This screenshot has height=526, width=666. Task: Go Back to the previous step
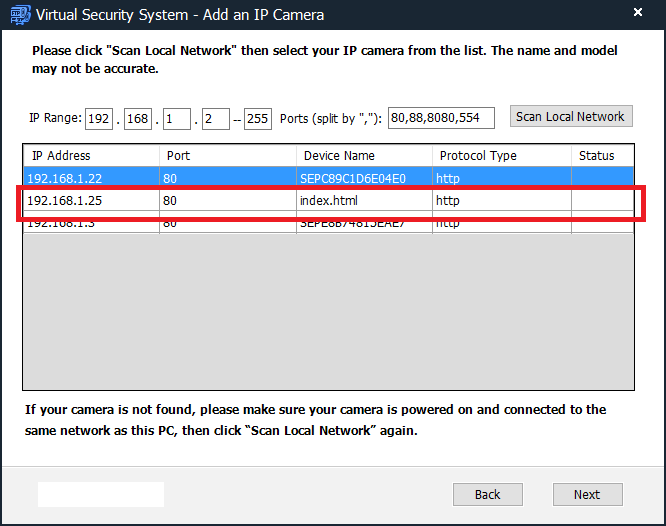click(487, 494)
